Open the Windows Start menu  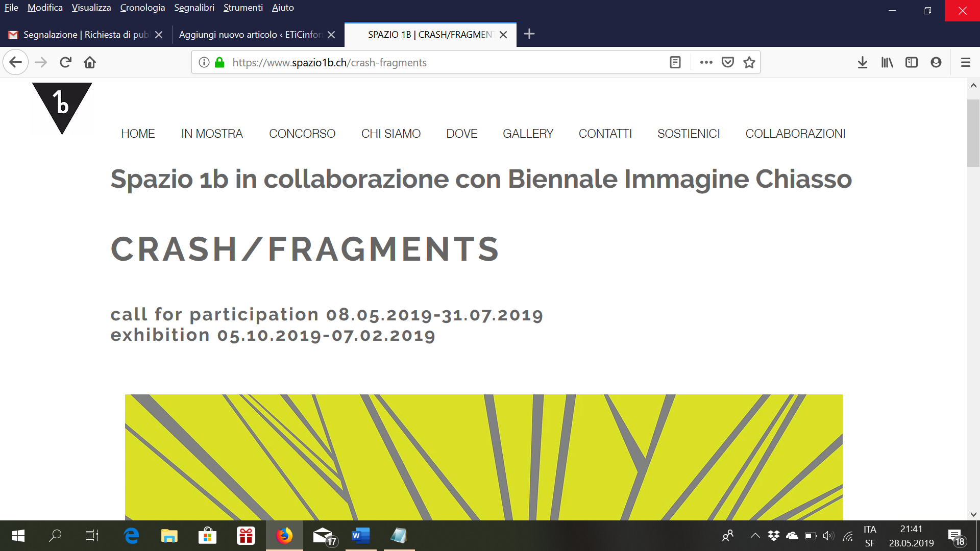pyautogui.click(x=18, y=536)
